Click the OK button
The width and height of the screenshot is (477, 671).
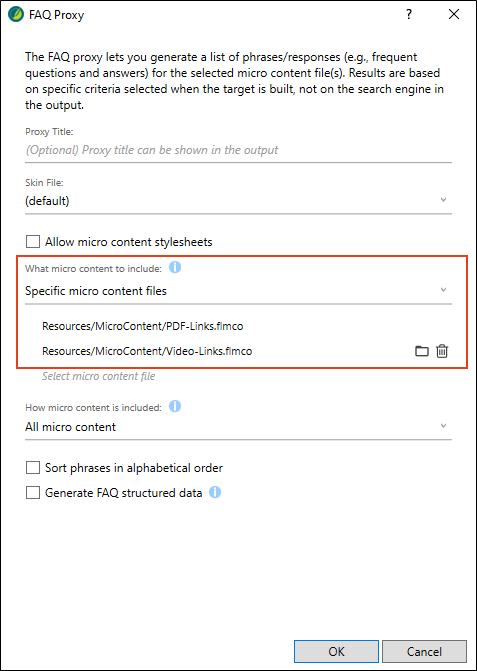(x=336, y=651)
